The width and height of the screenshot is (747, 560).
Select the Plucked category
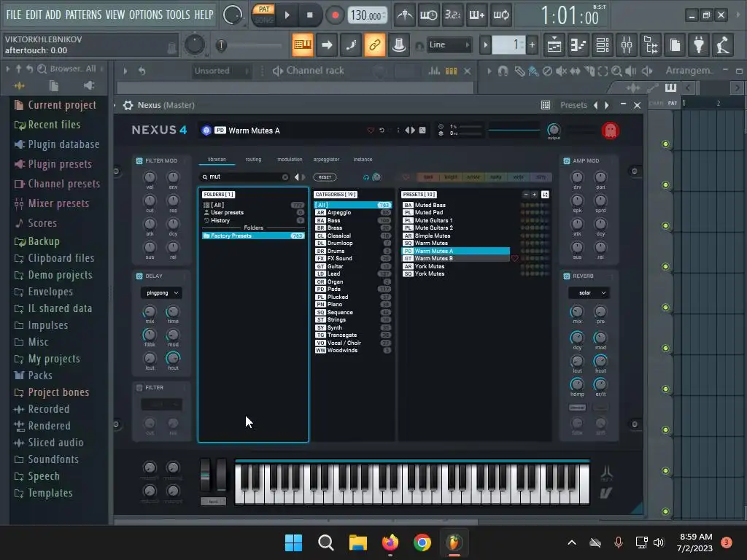352,297
